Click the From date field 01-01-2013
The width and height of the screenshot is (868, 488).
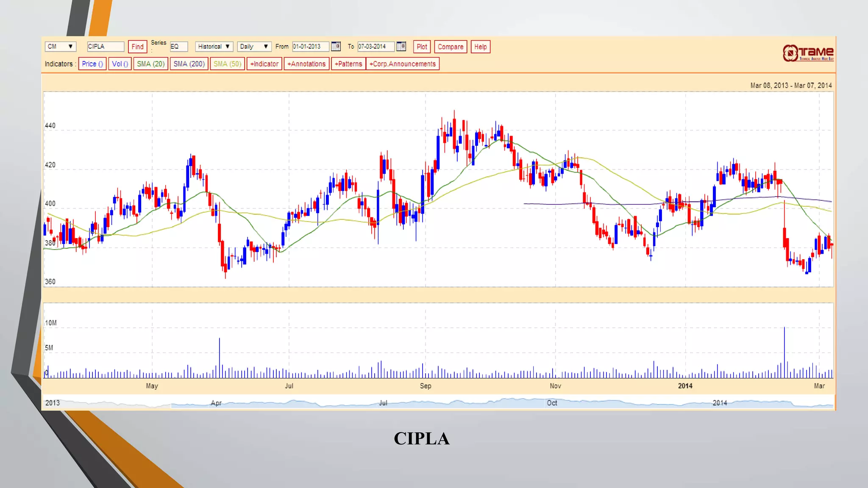coord(311,47)
